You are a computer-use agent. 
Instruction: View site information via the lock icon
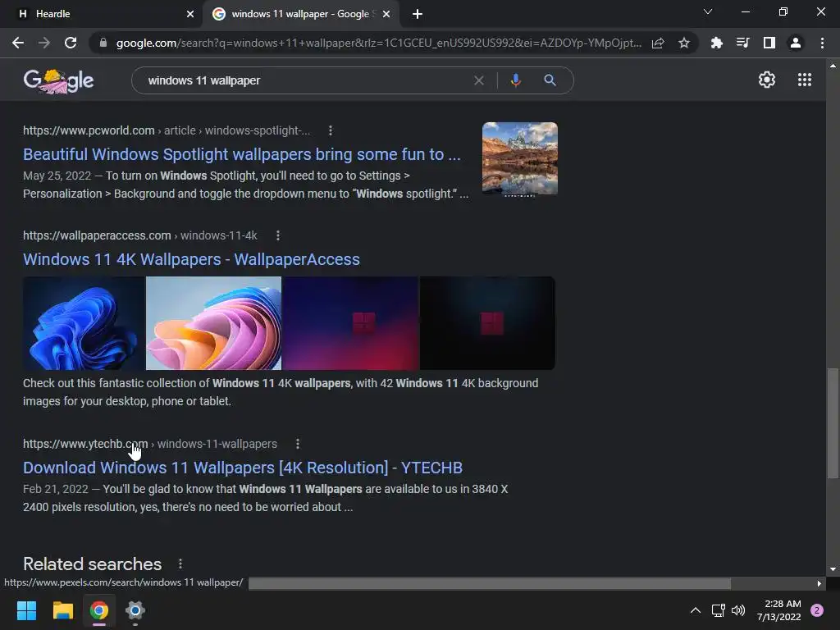point(103,43)
